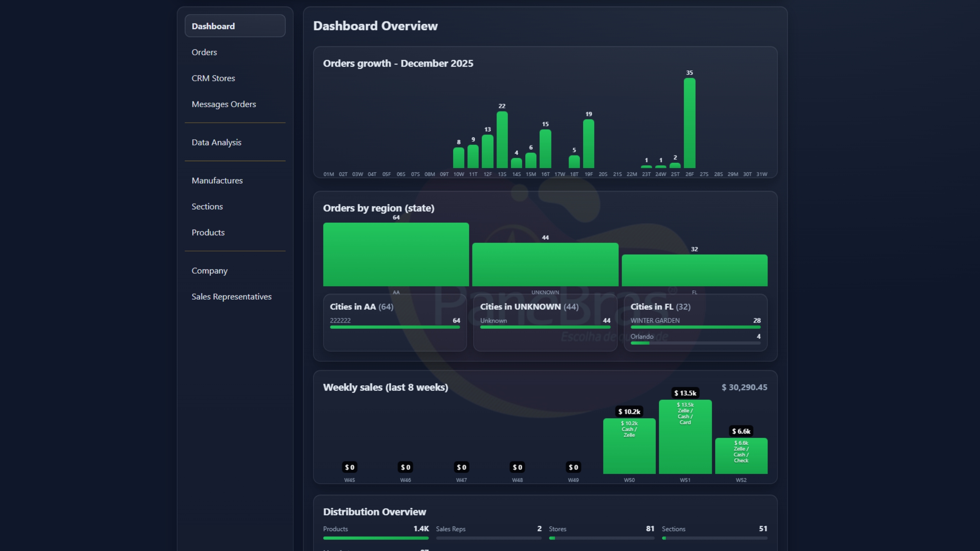The height and width of the screenshot is (551, 980).
Task: Open the Data Analysis section
Action: pyautogui.click(x=216, y=142)
